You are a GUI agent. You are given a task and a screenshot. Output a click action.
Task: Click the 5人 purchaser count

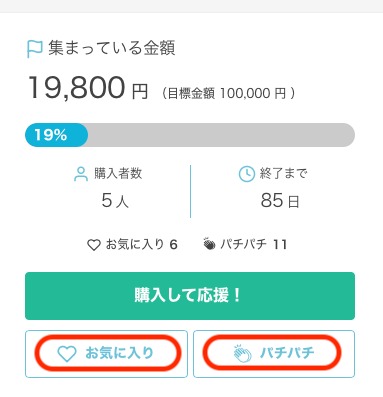tap(115, 201)
